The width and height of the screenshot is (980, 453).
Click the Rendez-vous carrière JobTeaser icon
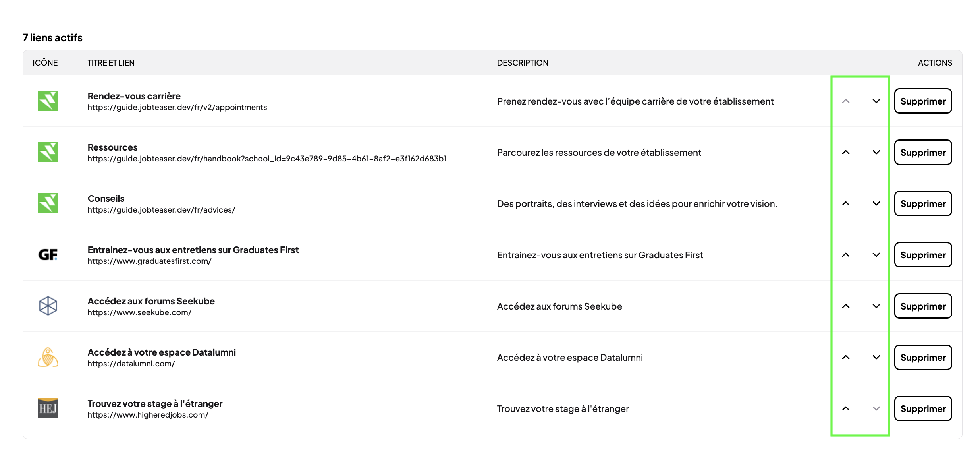pos(48,101)
